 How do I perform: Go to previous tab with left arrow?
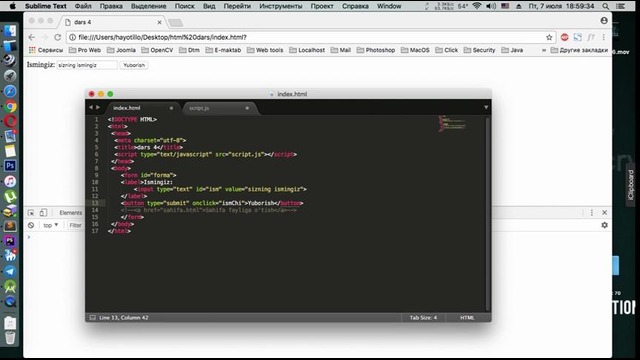click(x=91, y=107)
